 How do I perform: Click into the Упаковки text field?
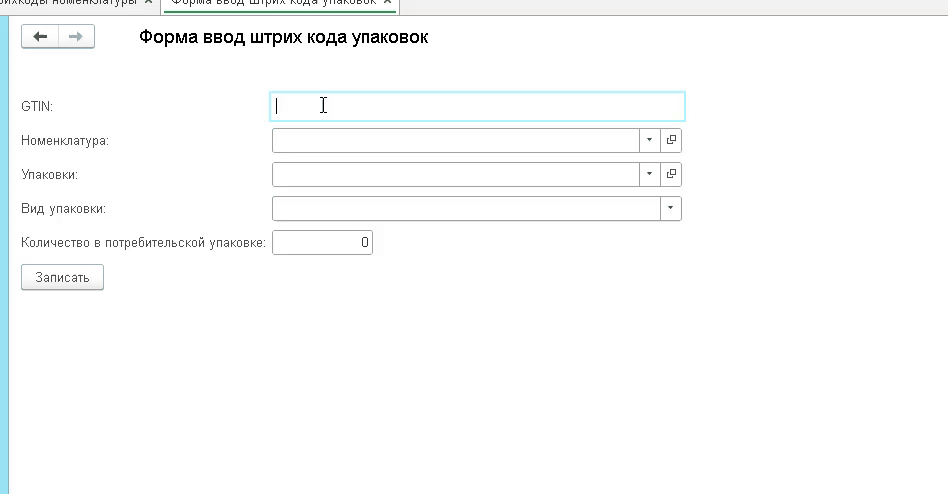455,174
